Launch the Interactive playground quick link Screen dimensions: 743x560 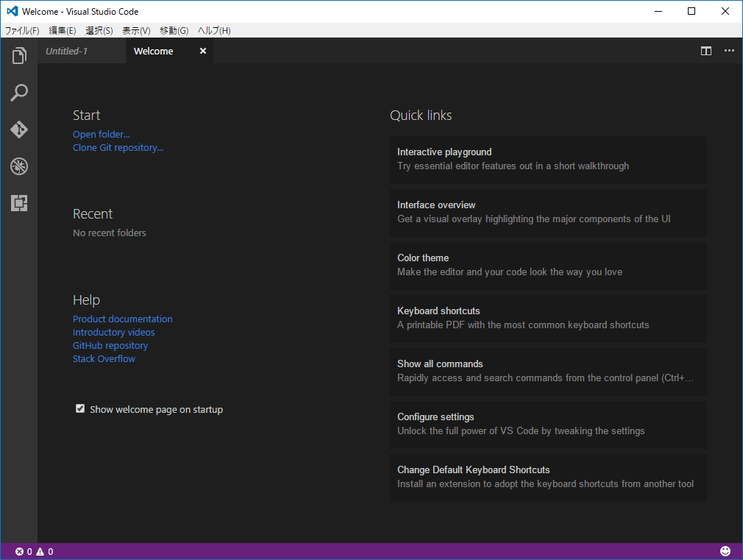548,160
